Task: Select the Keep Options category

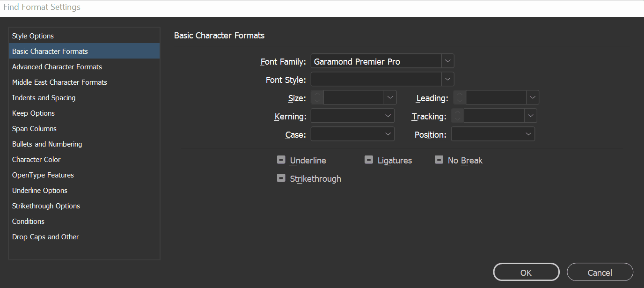Action: pos(84,113)
